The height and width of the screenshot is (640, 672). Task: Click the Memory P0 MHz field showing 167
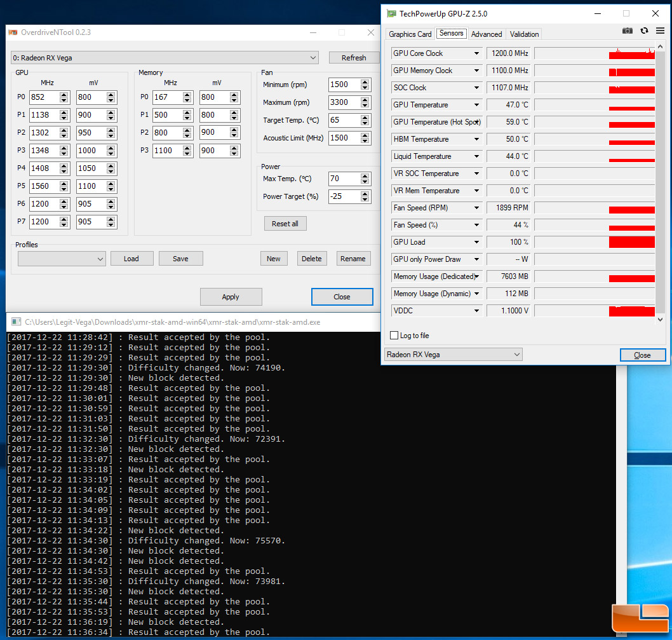168,97
